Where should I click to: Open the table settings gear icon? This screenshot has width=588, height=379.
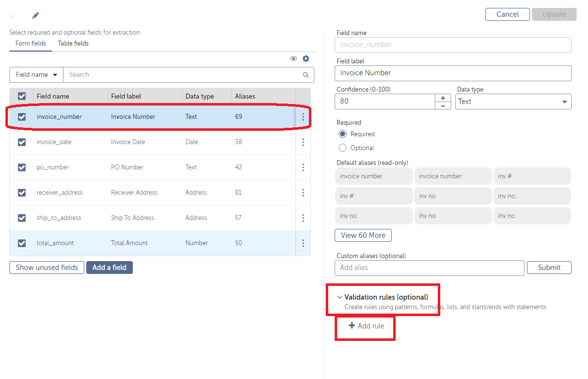[306, 58]
